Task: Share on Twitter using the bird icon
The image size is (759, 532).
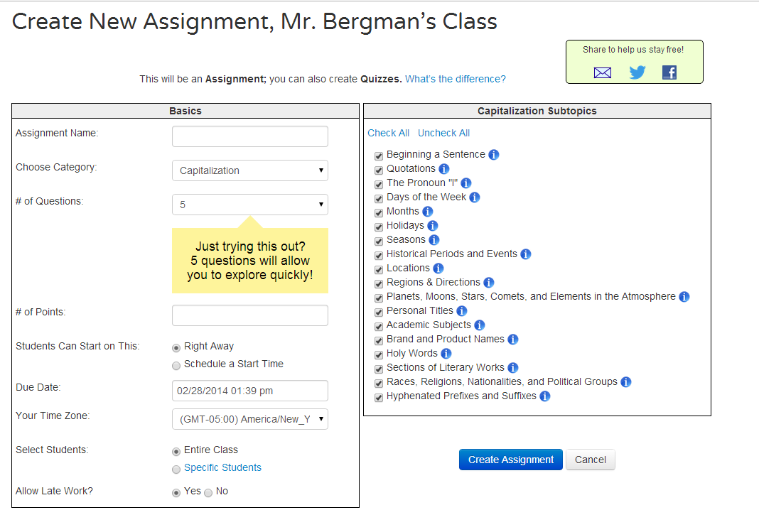Action: [x=637, y=72]
